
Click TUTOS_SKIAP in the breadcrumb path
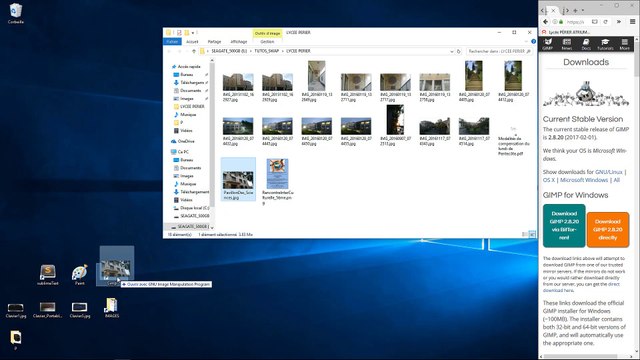pos(267,51)
